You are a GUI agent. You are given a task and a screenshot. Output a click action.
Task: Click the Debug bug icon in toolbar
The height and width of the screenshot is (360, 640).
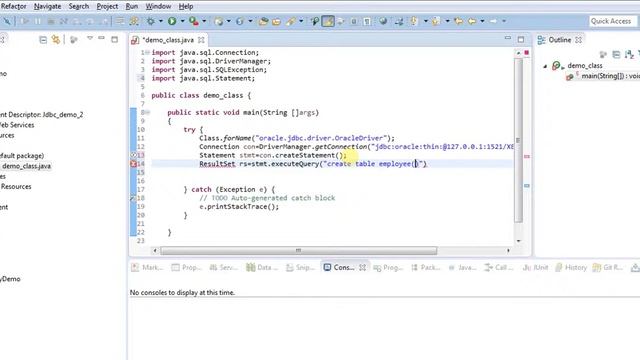point(151,21)
